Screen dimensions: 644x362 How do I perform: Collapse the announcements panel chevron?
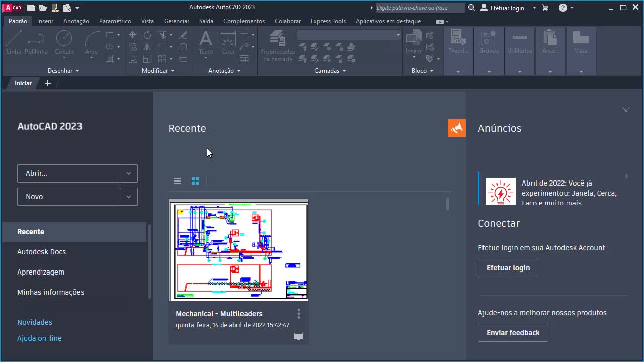click(x=626, y=109)
